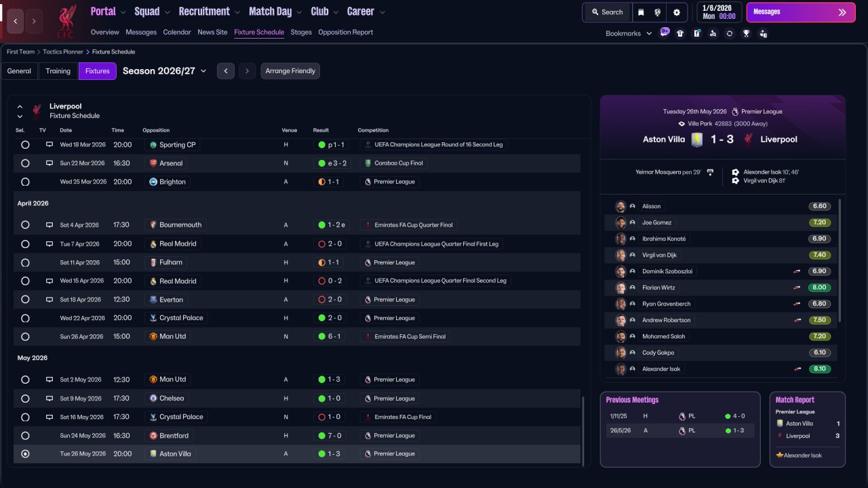This screenshot has width=868, height=488.
Task: Click the date display 1/6/2026 Mon
Action: (x=719, y=12)
